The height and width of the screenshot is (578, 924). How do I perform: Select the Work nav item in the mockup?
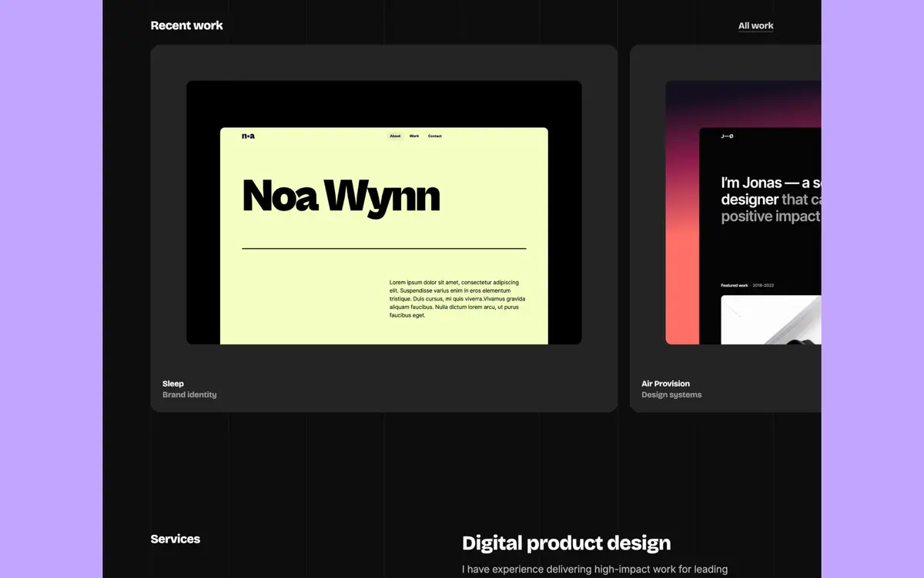coord(414,136)
